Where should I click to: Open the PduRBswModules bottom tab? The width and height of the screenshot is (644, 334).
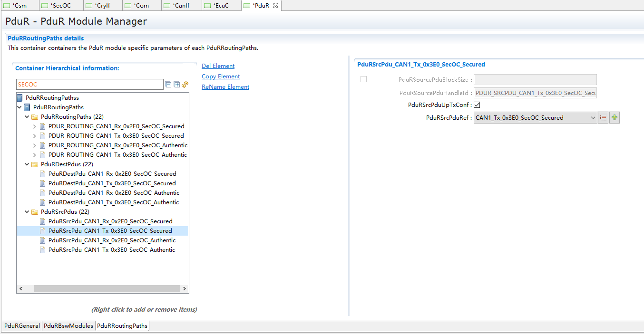click(68, 326)
